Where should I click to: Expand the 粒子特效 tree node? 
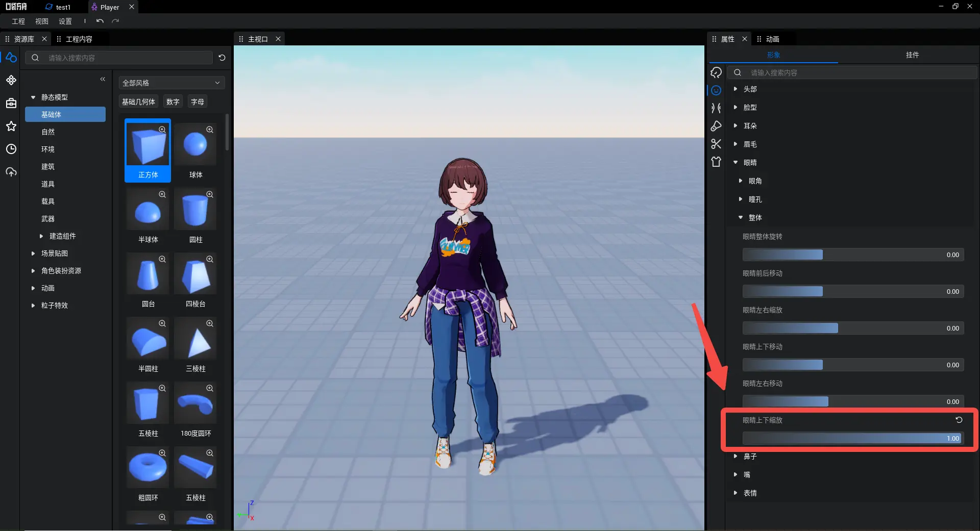click(33, 306)
